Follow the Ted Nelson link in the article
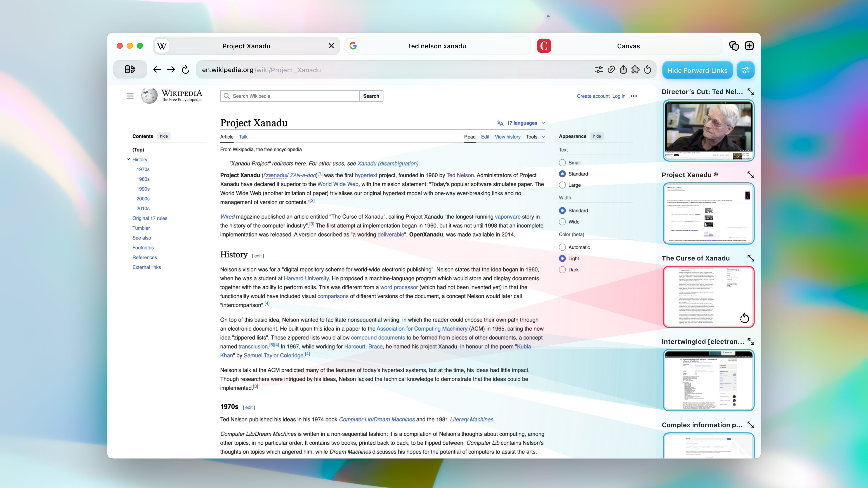Image resolution: width=868 pixels, height=488 pixels. click(460, 175)
